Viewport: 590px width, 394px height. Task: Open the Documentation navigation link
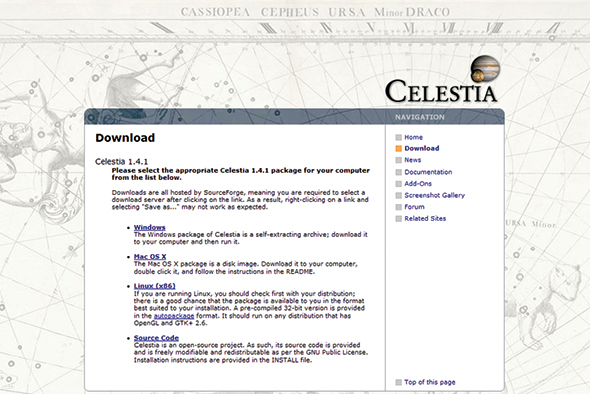click(428, 172)
